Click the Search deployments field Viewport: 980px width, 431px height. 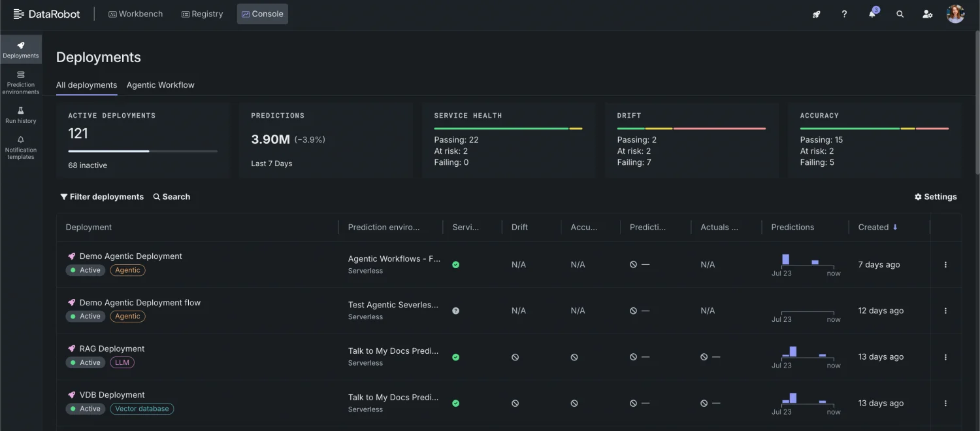pos(172,197)
